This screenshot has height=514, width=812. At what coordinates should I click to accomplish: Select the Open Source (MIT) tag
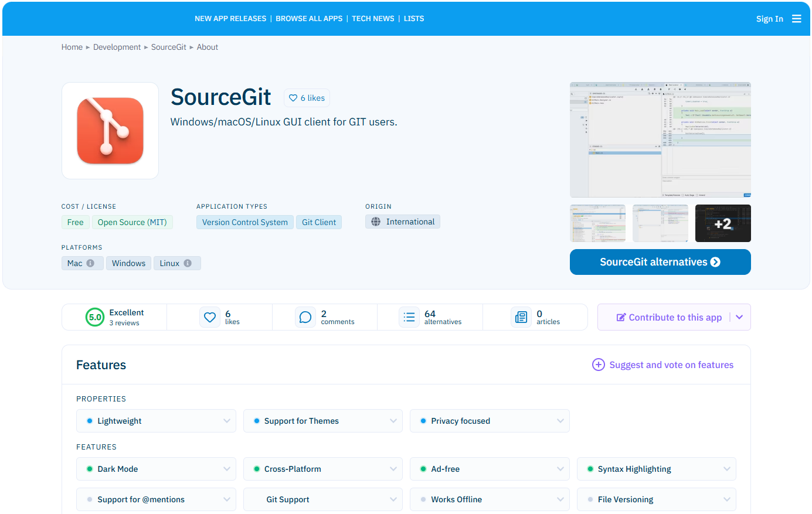pyautogui.click(x=132, y=222)
